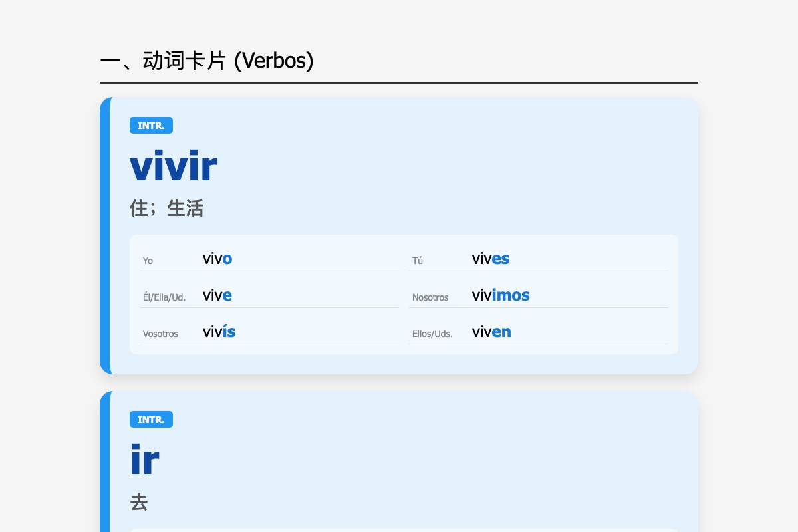The width and height of the screenshot is (798, 532).
Task: Select the verb title vivir
Action: pos(174,166)
